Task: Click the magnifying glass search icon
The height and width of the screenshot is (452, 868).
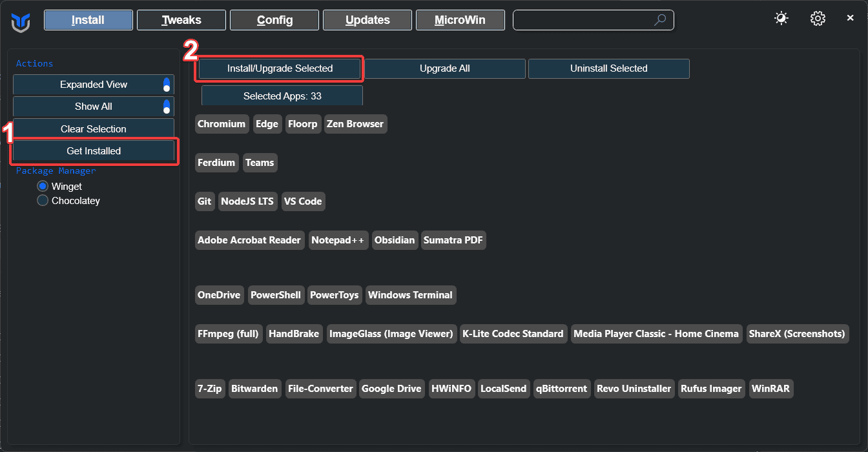Action: pos(659,20)
